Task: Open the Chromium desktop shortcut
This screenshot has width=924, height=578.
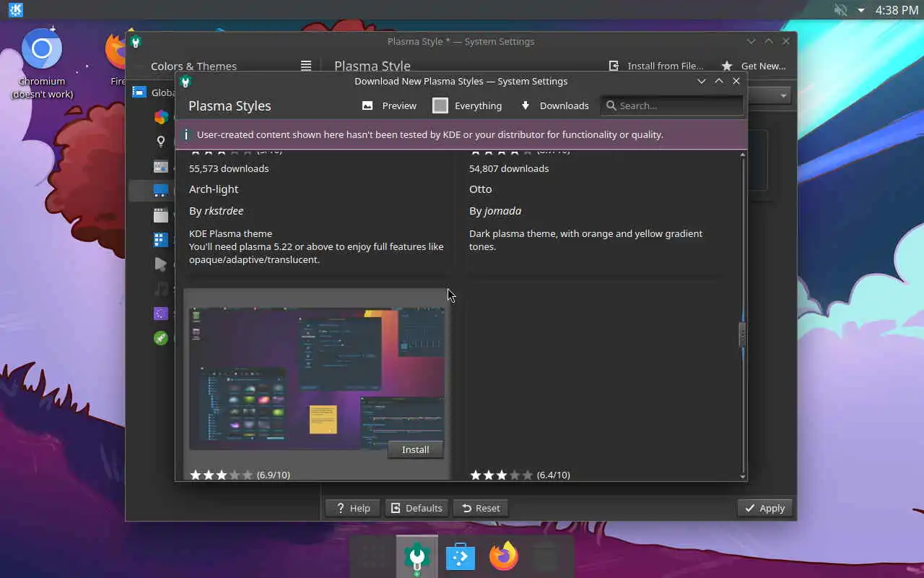Action: pyautogui.click(x=42, y=63)
